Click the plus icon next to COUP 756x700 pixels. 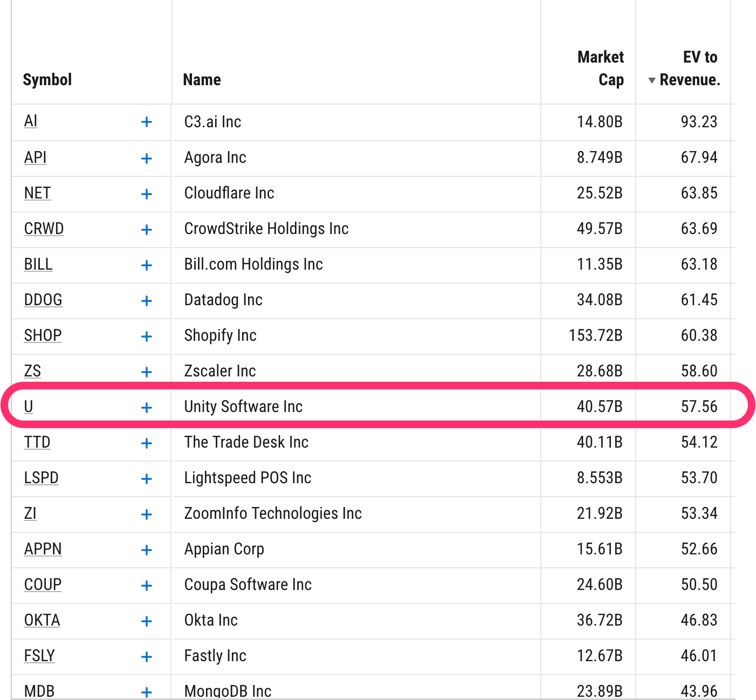coord(146,586)
